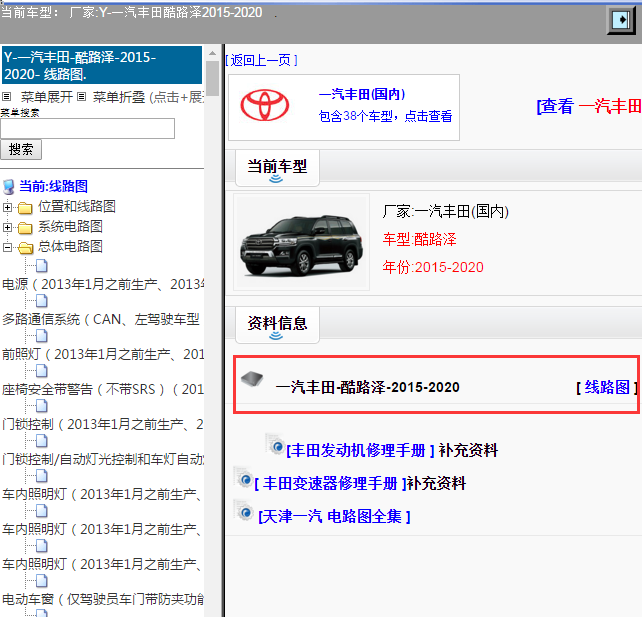Click the folder icon of 位置和线路图

[x=25, y=208]
